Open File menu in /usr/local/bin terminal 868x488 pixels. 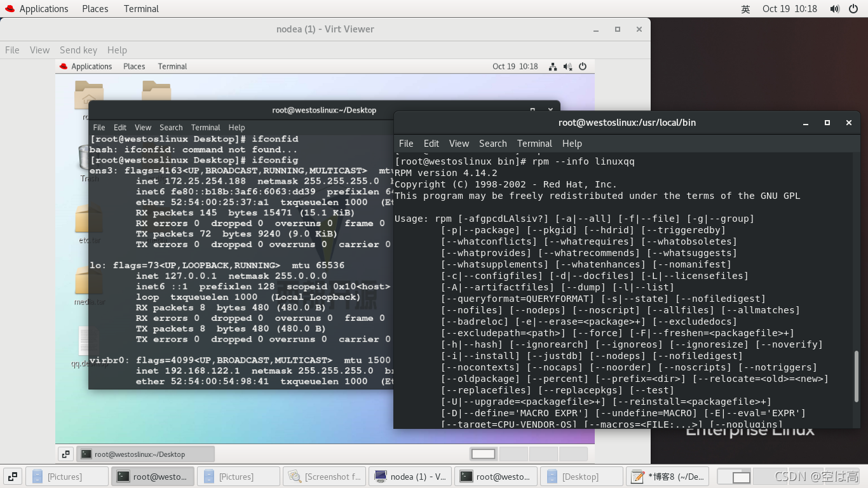406,144
